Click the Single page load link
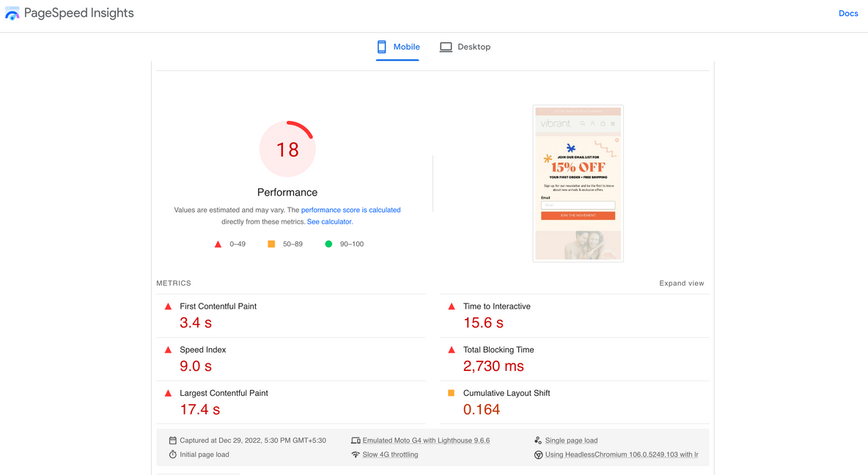The width and height of the screenshot is (868, 475). 571,441
